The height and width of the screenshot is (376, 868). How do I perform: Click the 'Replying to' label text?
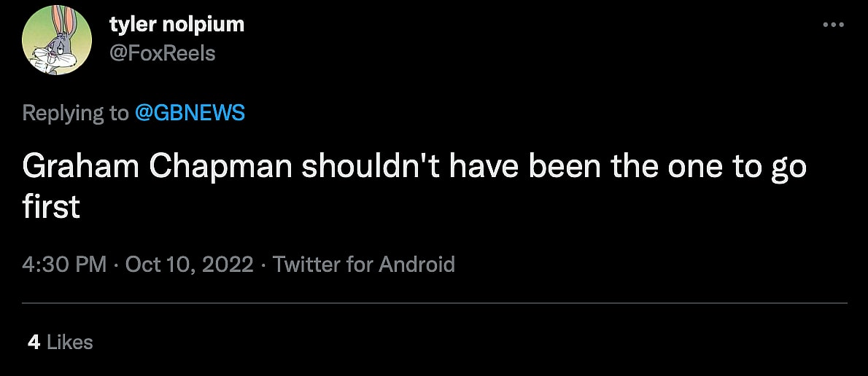(x=75, y=113)
